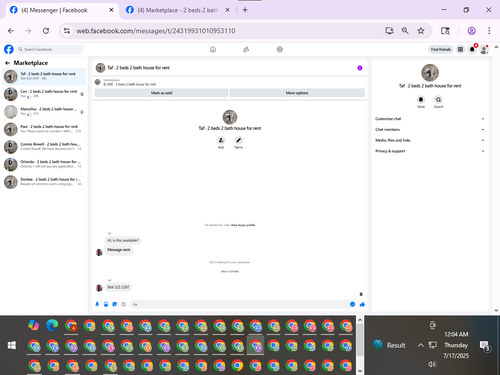This screenshot has width=500, height=375.
Task: Open Cen conversation in list
Action: [x=44, y=94]
